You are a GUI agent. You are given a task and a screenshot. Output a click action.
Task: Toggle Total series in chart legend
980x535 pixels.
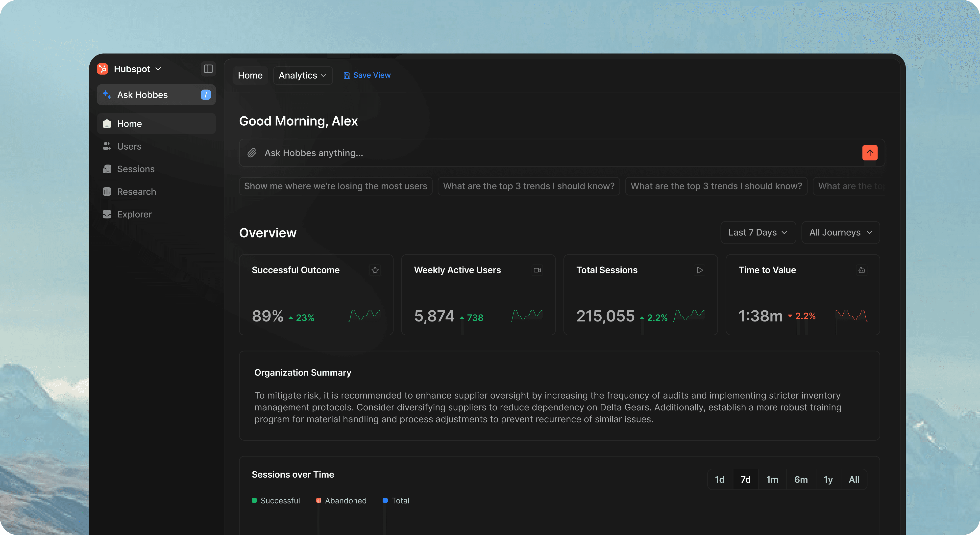pyautogui.click(x=396, y=500)
